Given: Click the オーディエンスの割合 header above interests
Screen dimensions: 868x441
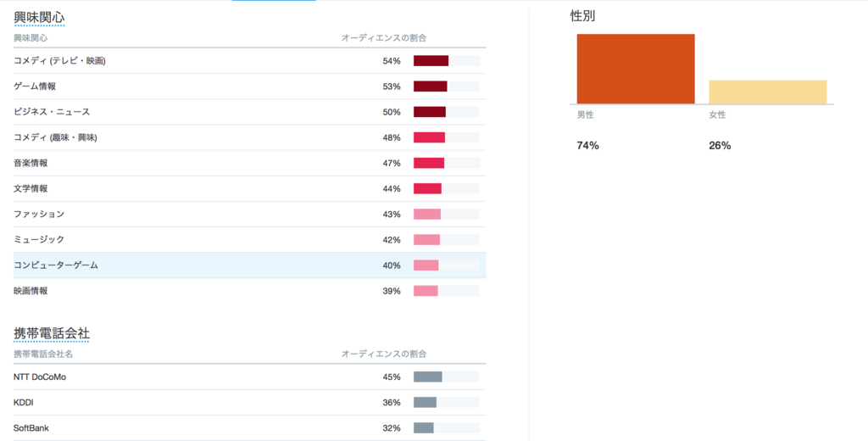Looking at the screenshot, I should (x=384, y=38).
